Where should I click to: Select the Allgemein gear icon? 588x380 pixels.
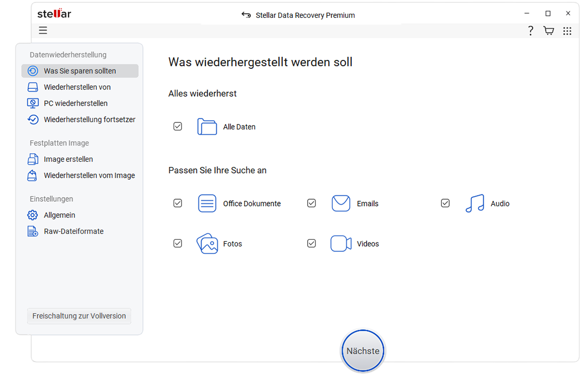[x=32, y=215]
